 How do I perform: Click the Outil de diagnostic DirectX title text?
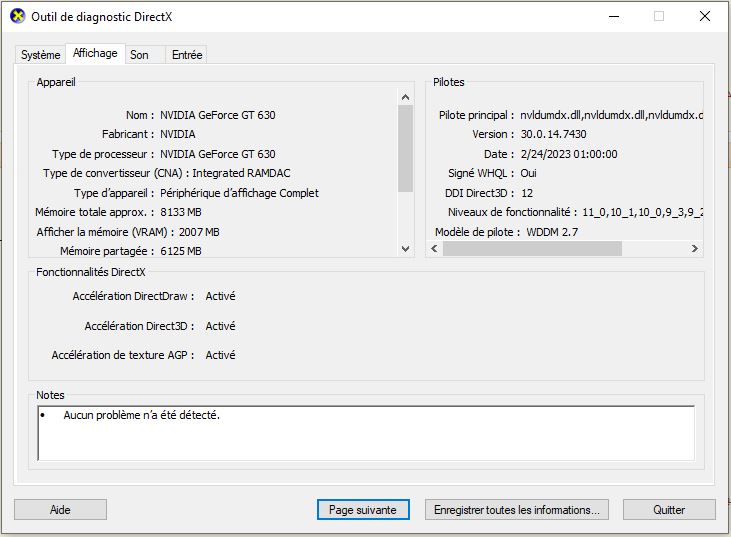[x=102, y=17]
